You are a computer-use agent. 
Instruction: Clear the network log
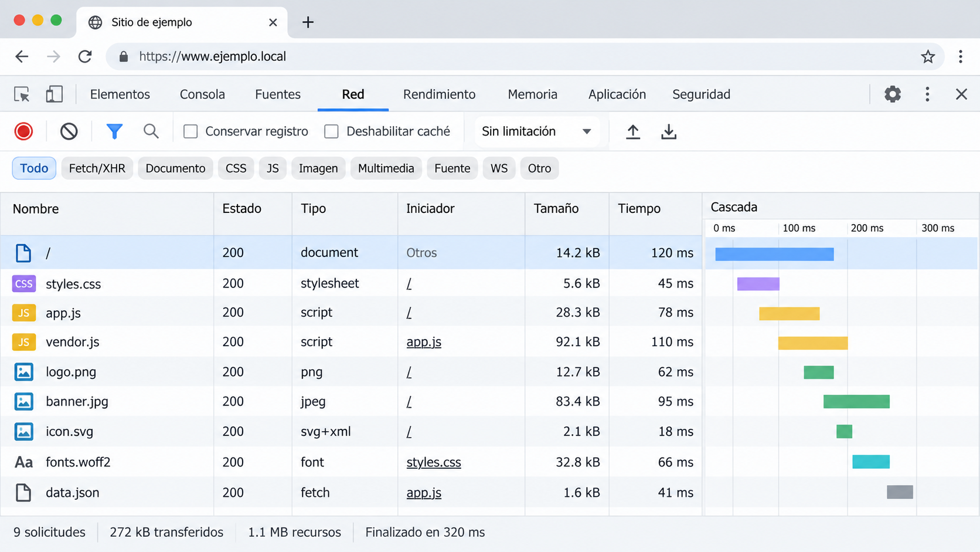(x=69, y=131)
